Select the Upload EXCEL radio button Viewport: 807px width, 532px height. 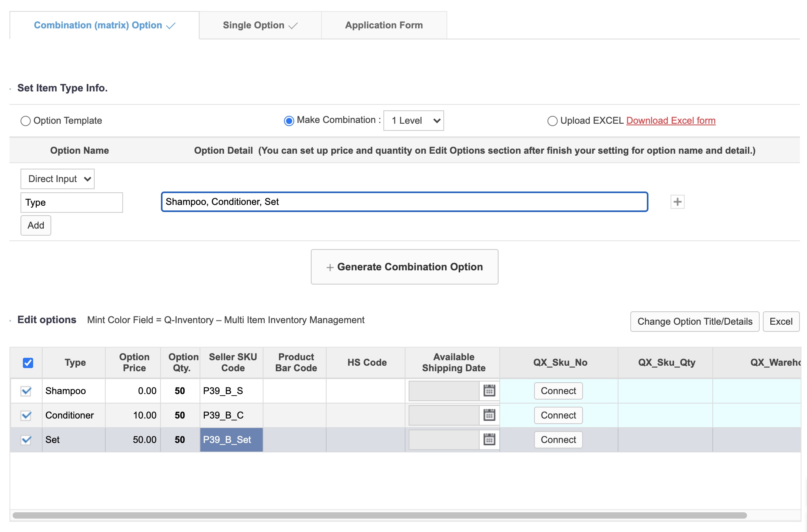(x=552, y=121)
